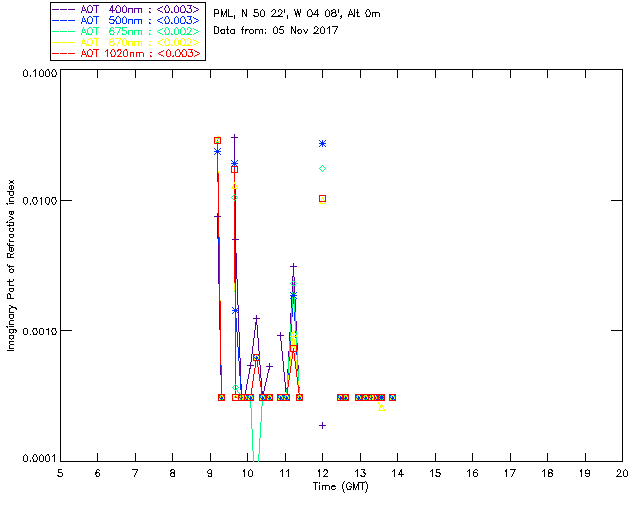640x512 pixels.
Task: Click the x-axis tick label 9
Action: (210, 473)
